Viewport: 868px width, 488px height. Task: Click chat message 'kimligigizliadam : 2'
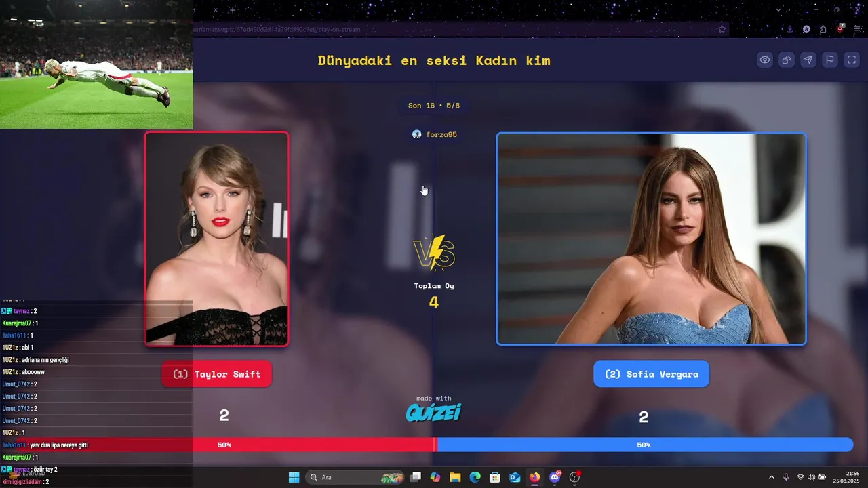coord(26,482)
